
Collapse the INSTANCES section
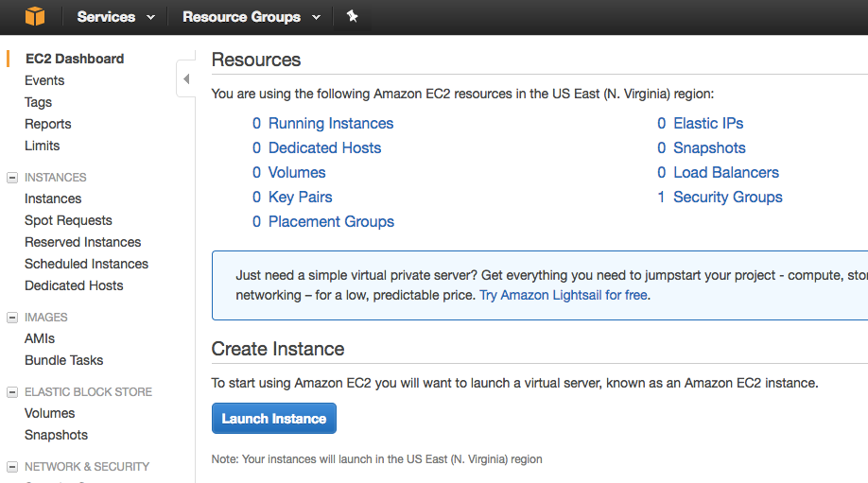(12, 178)
